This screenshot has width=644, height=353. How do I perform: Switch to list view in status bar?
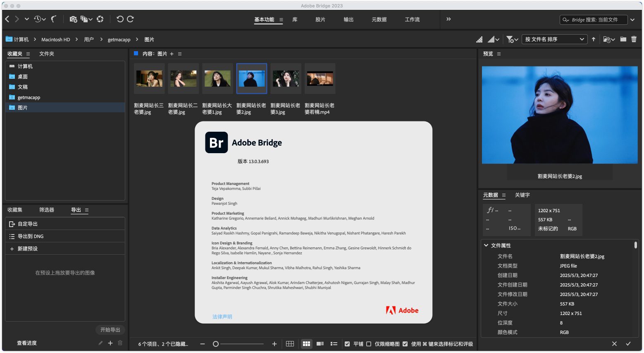334,344
